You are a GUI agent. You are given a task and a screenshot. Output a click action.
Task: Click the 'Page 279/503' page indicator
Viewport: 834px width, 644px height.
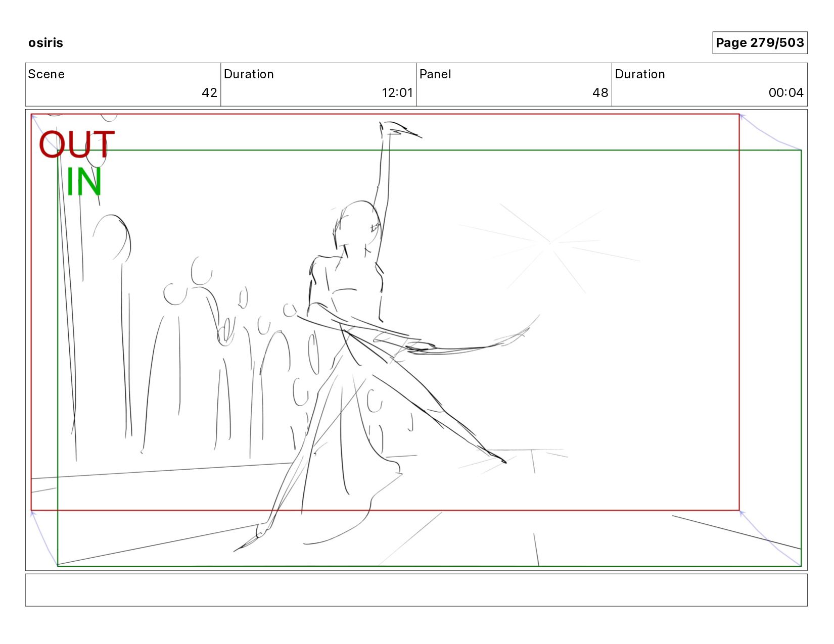[x=760, y=42]
